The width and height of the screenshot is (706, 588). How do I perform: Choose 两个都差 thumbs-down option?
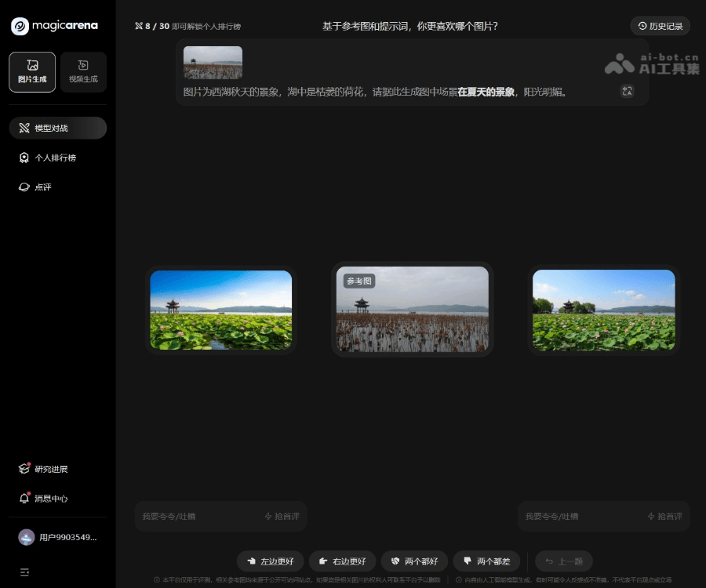(x=486, y=561)
